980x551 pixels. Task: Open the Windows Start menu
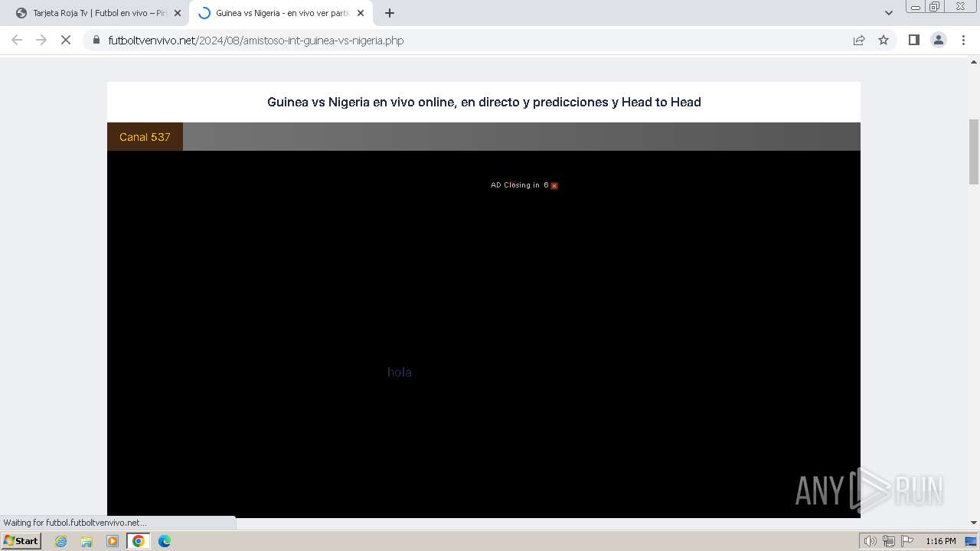coord(21,541)
